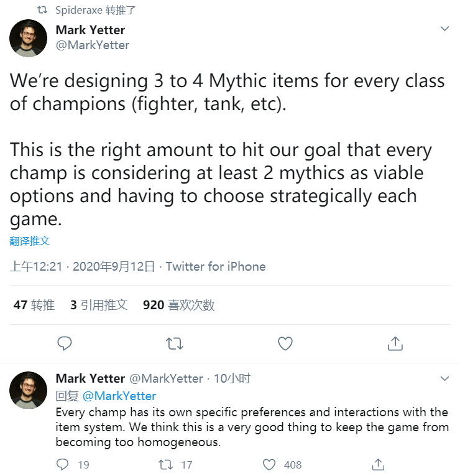Click the Spideraxe 转推了 retweet notice
460x476 pixels.
(x=95, y=10)
